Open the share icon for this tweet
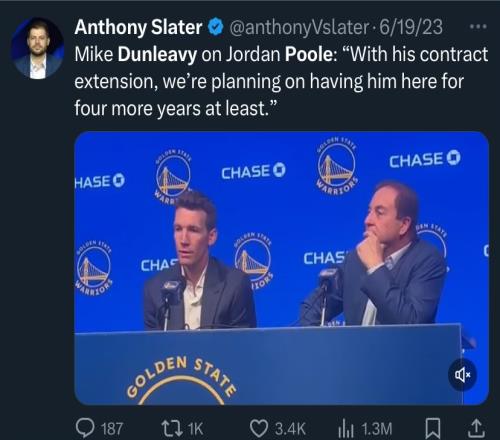The width and height of the screenshot is (500, 440). (x=475, y=428)
